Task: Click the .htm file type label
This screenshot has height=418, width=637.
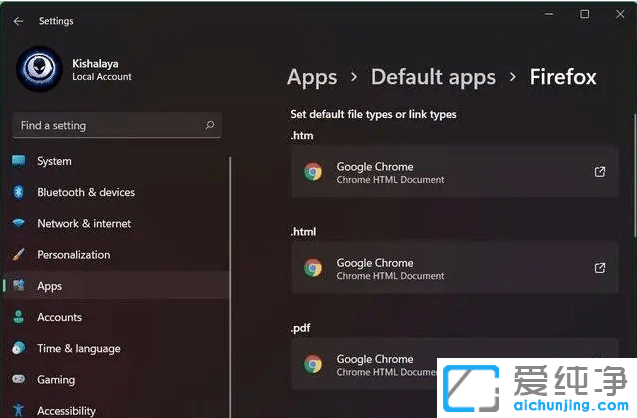Action: click(x=302, y=136)
